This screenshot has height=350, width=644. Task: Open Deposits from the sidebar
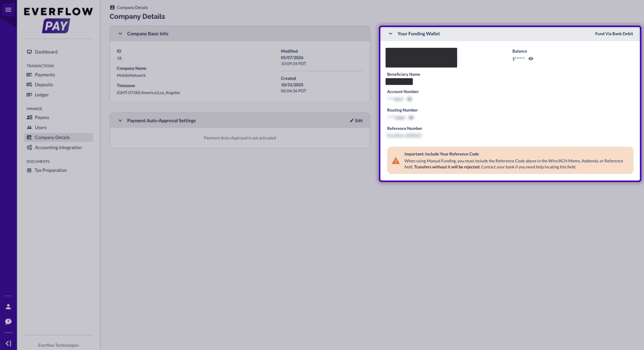click(x=44, y=85)
